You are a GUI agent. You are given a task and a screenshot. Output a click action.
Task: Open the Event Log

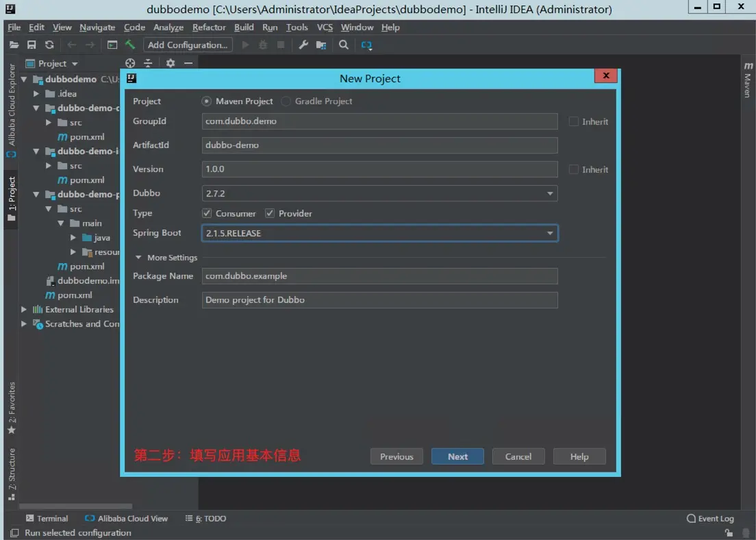[x=710, y=518]
